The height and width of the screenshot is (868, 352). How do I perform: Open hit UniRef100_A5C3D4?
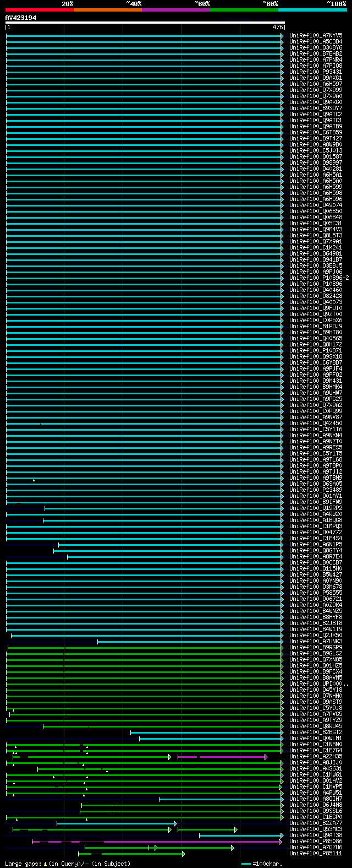[x=316, y=41]
